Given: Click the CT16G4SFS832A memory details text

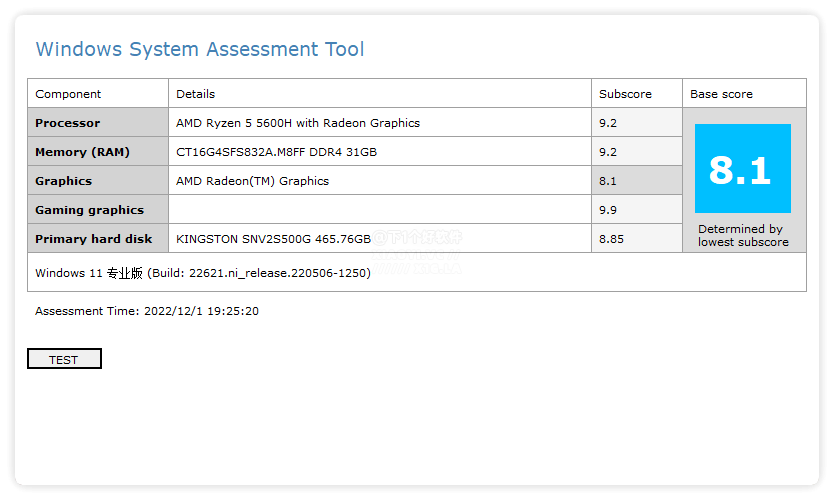Looking at the screenshot, I should click(277, 152).
